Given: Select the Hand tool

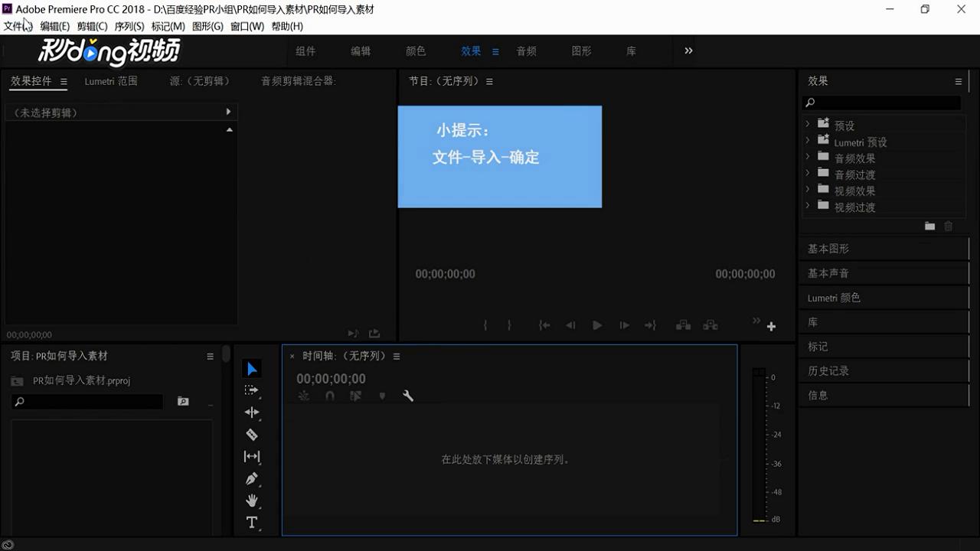Looking at the screenshot, I should tap(252, 500).
